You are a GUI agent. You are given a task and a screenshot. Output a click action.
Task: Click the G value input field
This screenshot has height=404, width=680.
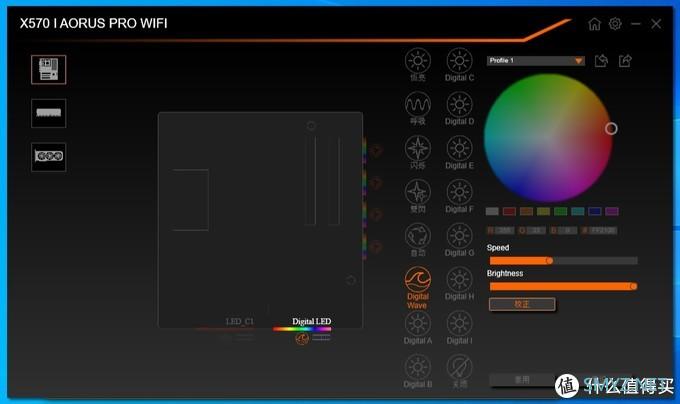[x=536, y=230]
